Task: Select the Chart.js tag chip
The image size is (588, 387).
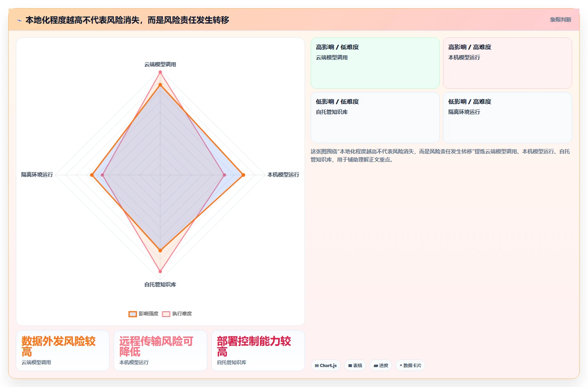Action: tap(326, 365)
